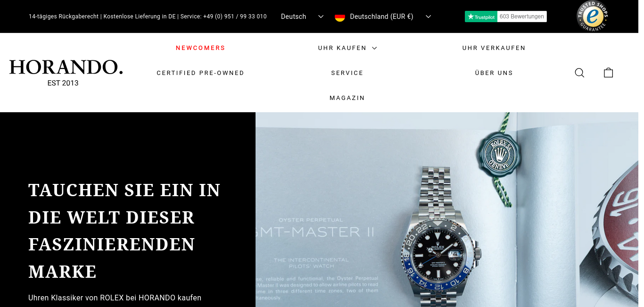This screenshot has height=307, width=644.
Task: Open the ÜBER UNS page
Action: click(494, 73)
